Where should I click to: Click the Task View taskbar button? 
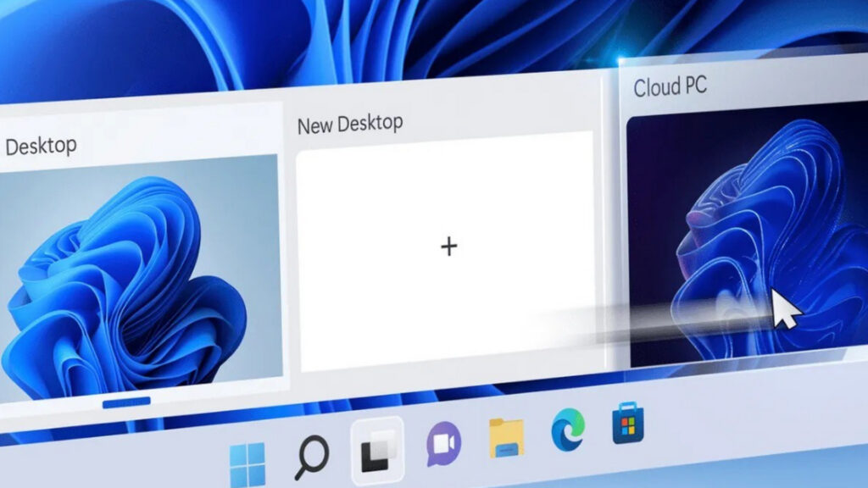pos(378,451)
